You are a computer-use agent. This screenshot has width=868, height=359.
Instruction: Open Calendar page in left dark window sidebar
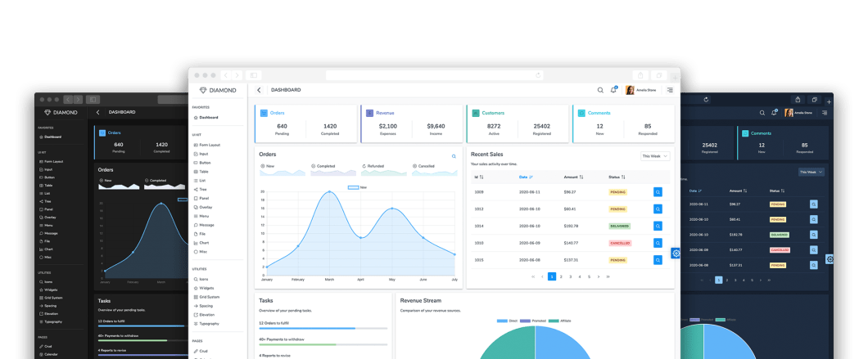pos(48,355)
